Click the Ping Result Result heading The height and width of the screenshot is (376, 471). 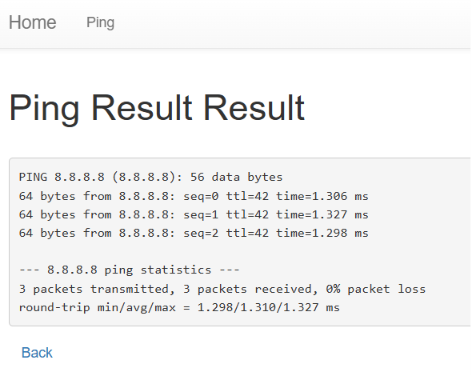pos(157,108)
